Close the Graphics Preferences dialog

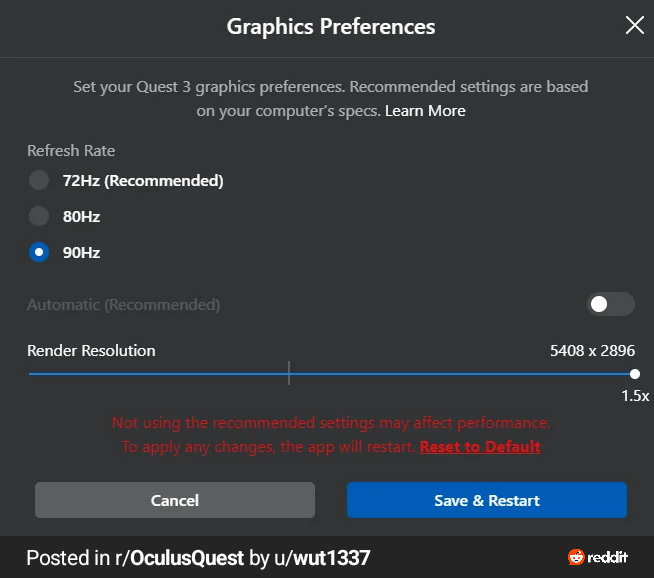tap(634, 25)
